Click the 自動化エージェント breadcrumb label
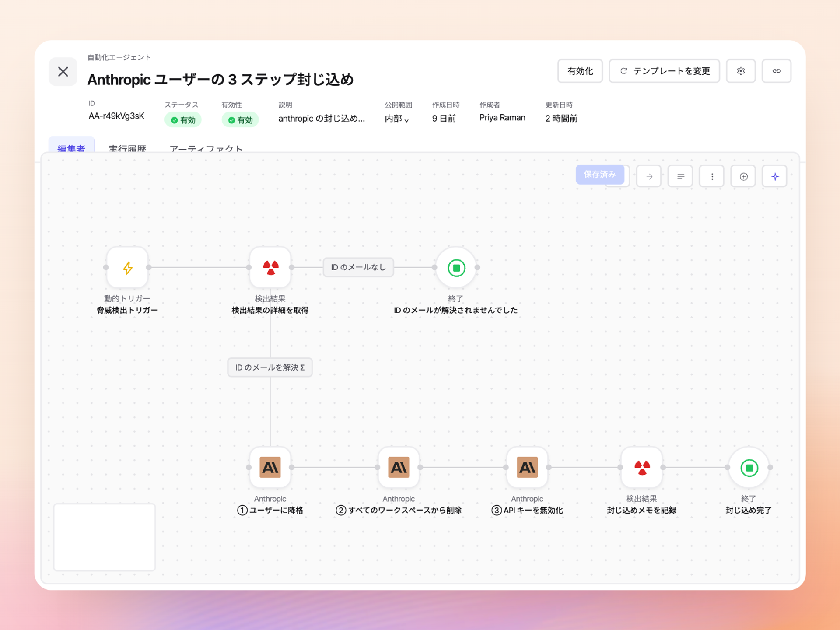This screenshot has height=630, width=840. pyautogui.click(x=119, y=57)
